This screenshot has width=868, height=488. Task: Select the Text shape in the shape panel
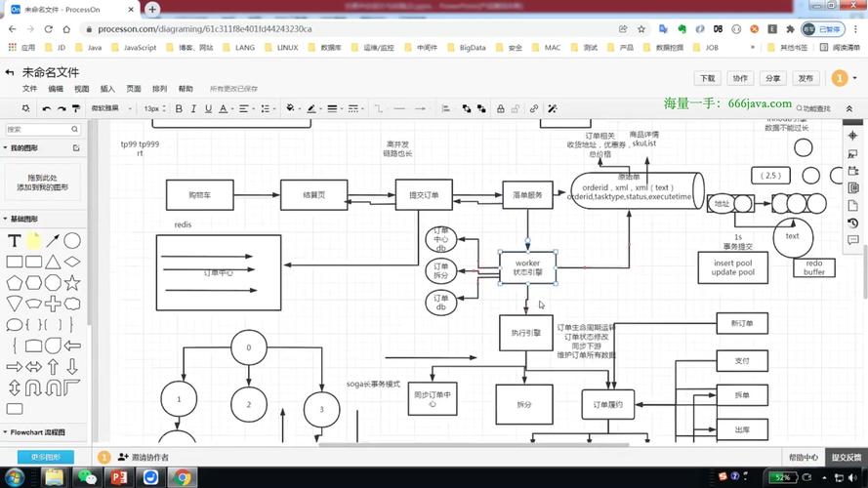15,240
